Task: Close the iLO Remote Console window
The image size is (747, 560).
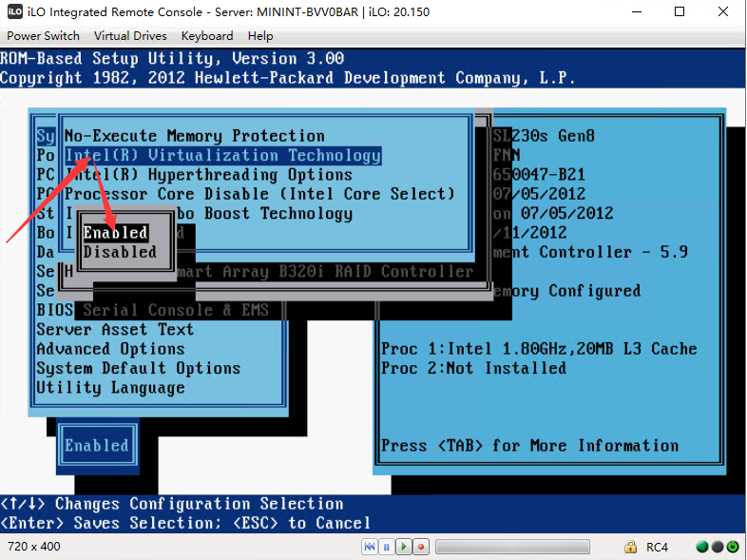Action: coord(722,12)
